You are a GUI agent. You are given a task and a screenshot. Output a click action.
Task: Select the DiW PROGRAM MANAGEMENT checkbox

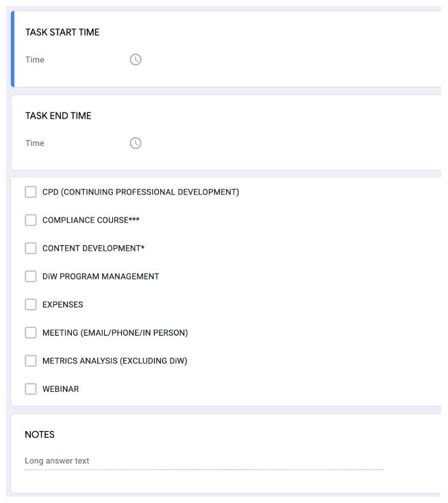31,276
